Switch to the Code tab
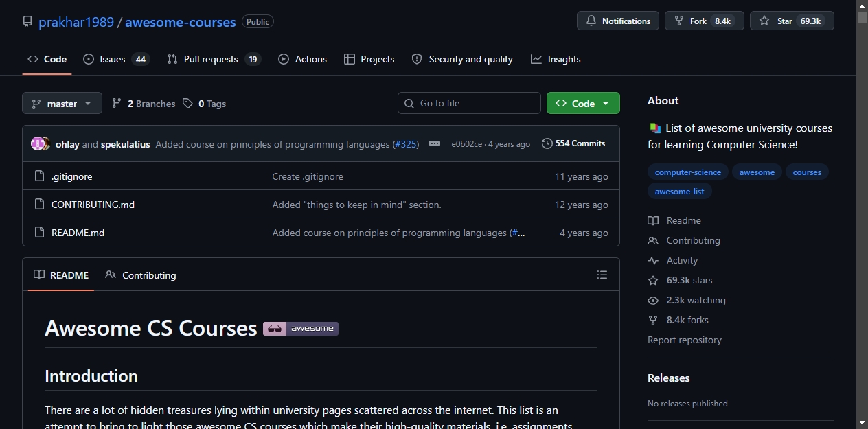Screen dimensions: 868x429 47,59
